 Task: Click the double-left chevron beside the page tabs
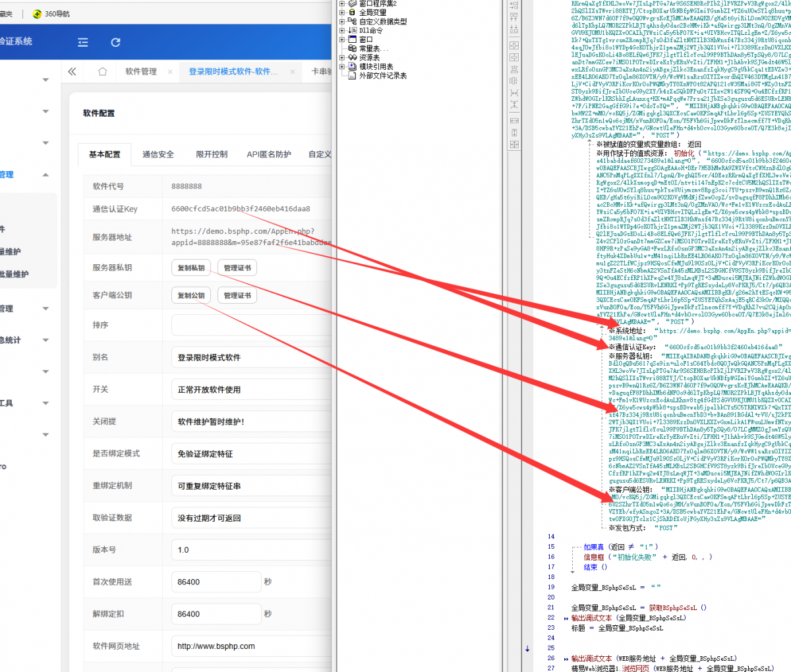(72, 71)
